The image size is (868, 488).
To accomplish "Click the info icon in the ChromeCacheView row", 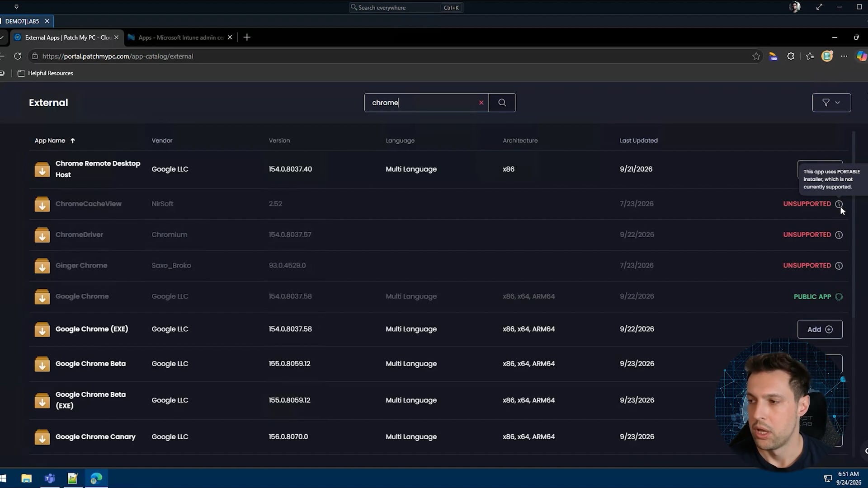I will [839, 204].
